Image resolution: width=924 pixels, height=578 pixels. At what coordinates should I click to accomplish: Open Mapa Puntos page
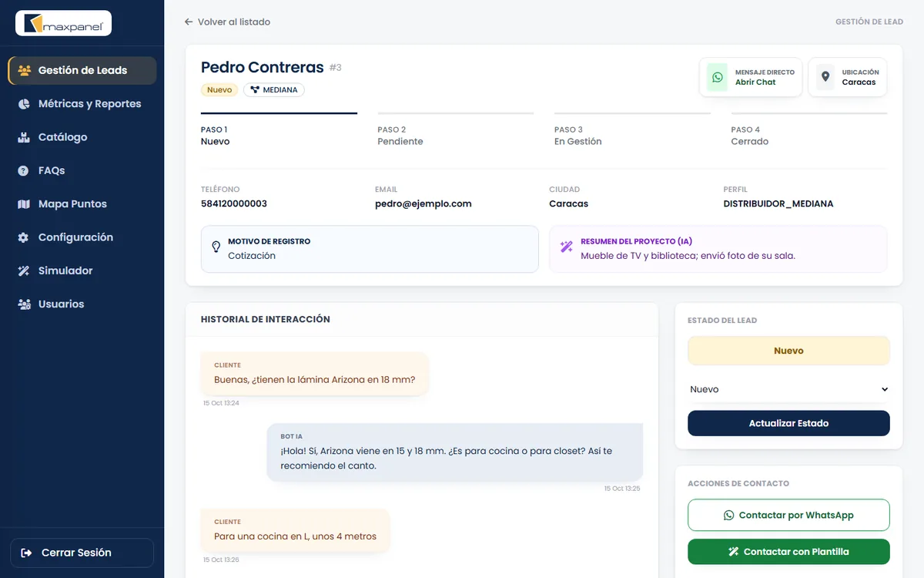[x=82, y=204]
